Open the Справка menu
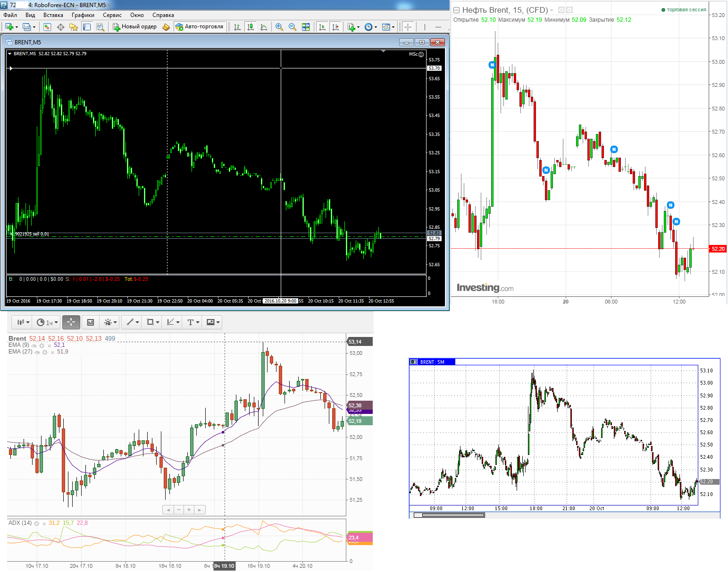Image resolution: width=728 pixels, height=572 pixels. click(x=163, y=15)
